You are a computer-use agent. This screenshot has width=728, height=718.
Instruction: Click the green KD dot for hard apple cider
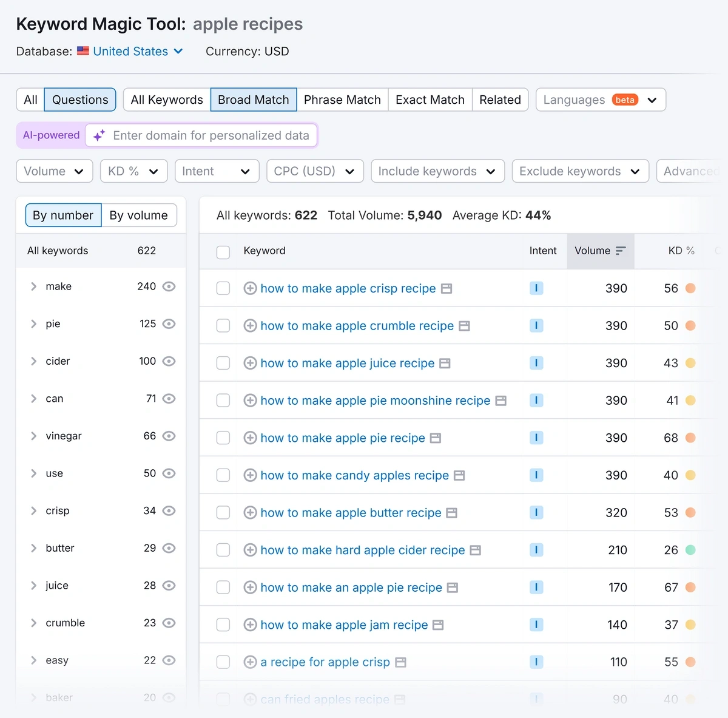coord(690,550)
